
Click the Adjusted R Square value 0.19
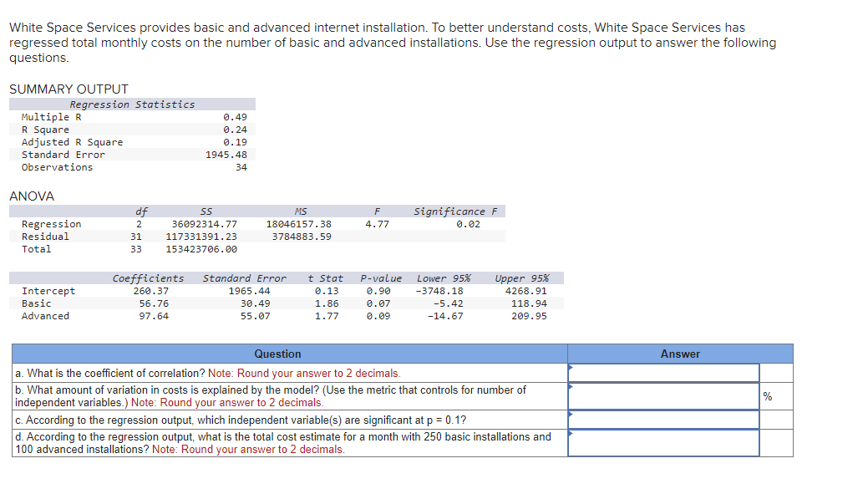click(236, 142)
